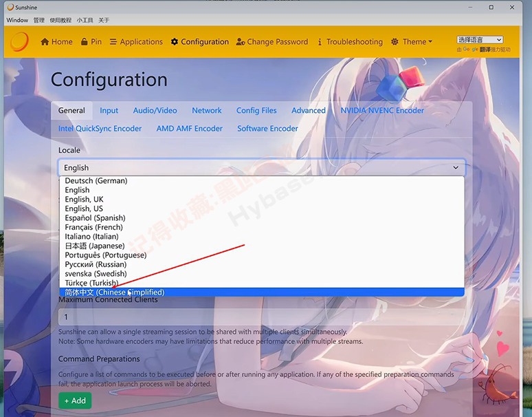
Task: Select Русский (Russian) locale option
Action: click(x=262, y=264)
